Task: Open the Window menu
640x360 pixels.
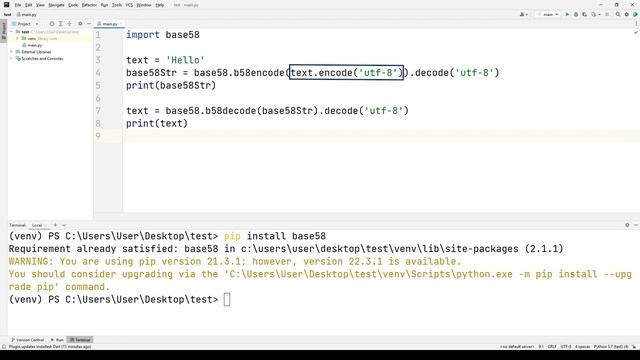Action: (144, 5)
